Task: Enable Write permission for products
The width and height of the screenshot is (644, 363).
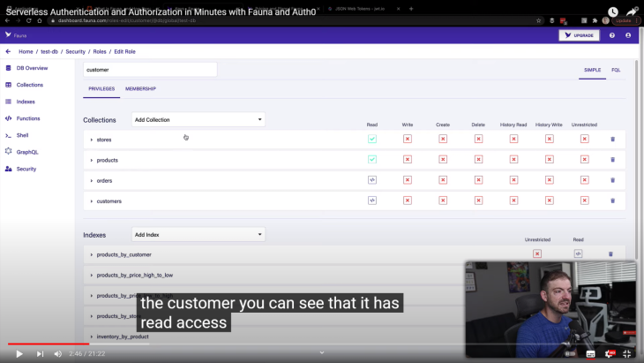Action: coord(408,159)
